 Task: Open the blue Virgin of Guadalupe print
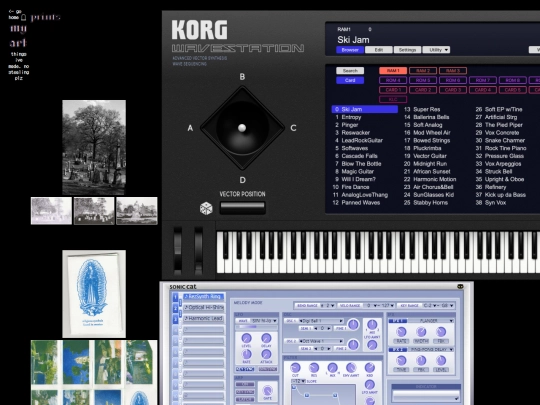coord(94,294)
